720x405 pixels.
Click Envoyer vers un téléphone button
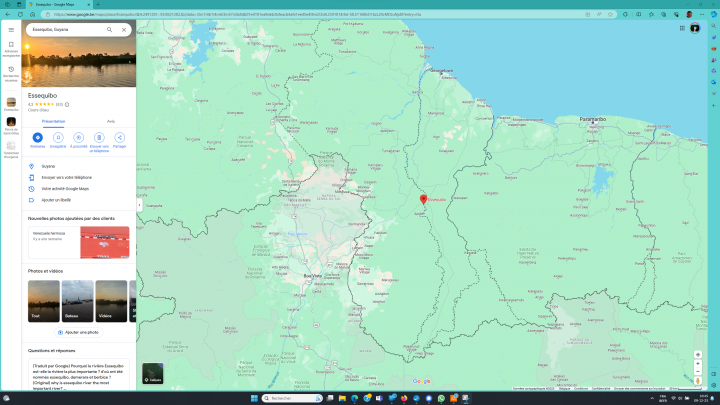[x=99, y=142]
